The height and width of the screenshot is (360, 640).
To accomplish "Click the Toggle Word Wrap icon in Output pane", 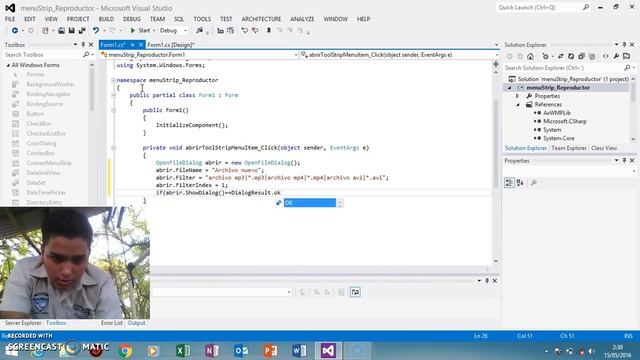I will tap(355, 292).
